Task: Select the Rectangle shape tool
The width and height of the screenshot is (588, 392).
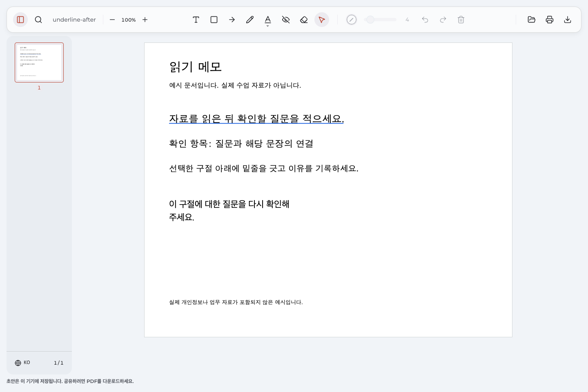Action: click(214, 20)
